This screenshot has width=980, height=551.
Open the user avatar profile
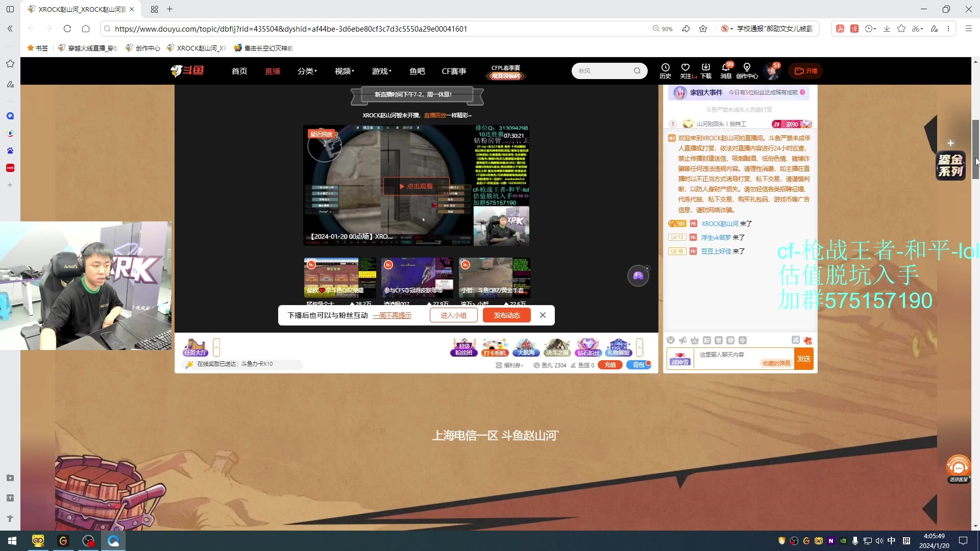point(772,71)
